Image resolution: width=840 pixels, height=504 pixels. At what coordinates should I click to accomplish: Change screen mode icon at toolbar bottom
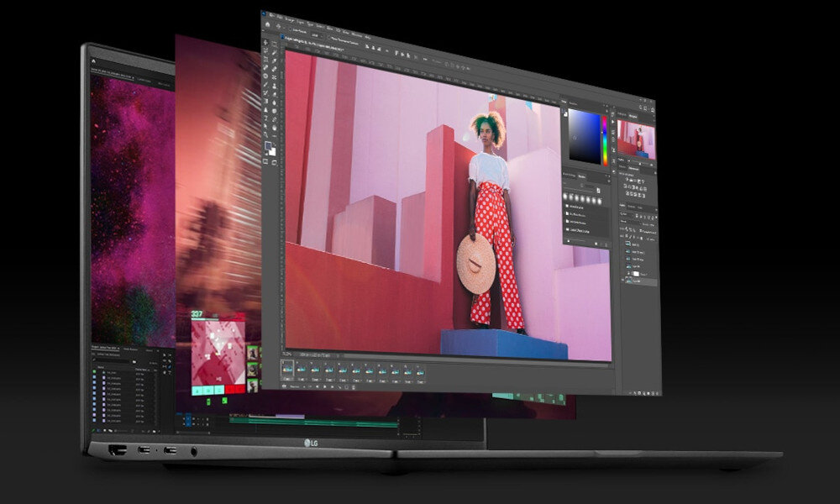coord(275,162)
